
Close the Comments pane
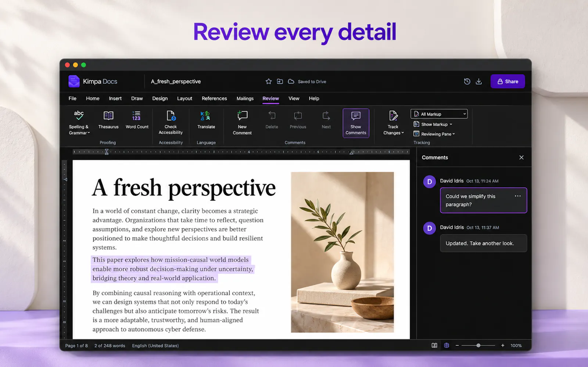521,158
